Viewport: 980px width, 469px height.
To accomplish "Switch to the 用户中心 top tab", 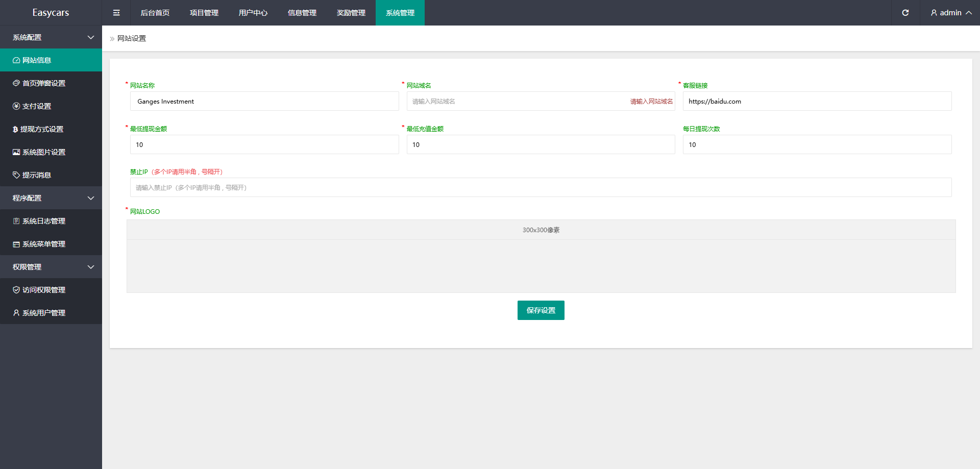I will pyautogui.click(x=253, y=13).
